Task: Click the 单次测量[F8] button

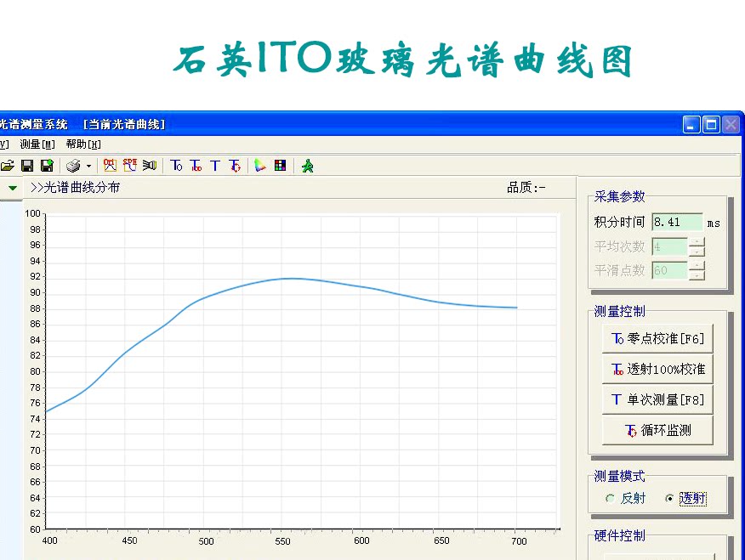Action: [657, 399]
